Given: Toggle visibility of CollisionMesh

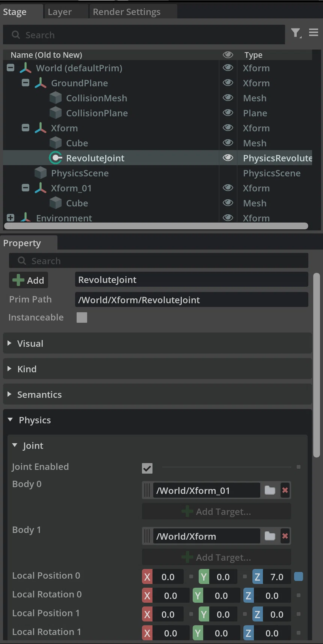Looking at the screenshot, I should [x=228, y=98].
